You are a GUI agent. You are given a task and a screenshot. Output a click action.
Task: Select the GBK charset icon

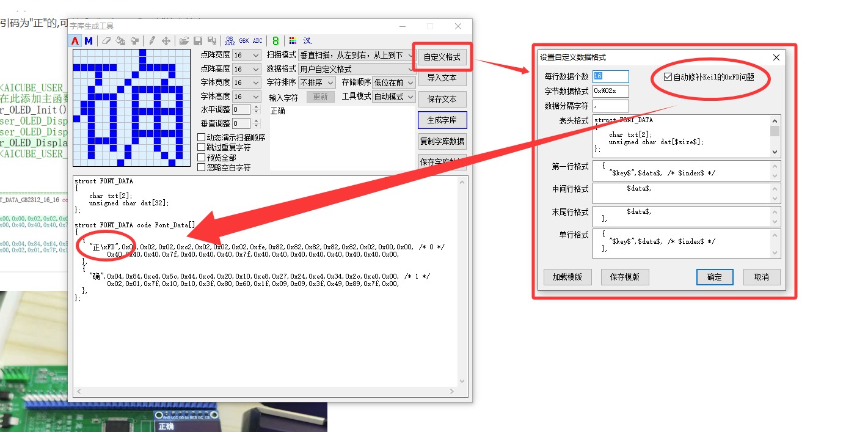244,41
